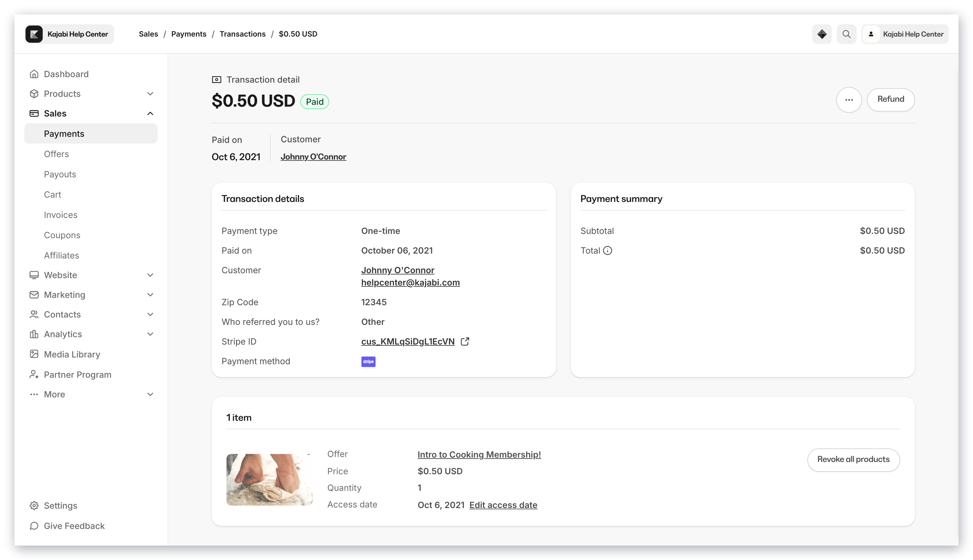Click the user avatar icon in header
Image resolution: width=973 pixels, height=560 pixels.
[871, 34]
